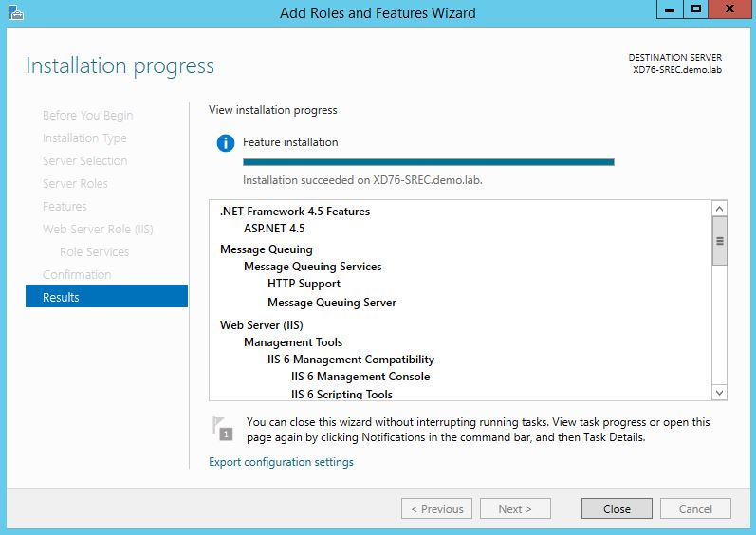Viewport: 756px width, 535px height.
Task: Click the notification flag icon
Action: [x=222, y=429]
